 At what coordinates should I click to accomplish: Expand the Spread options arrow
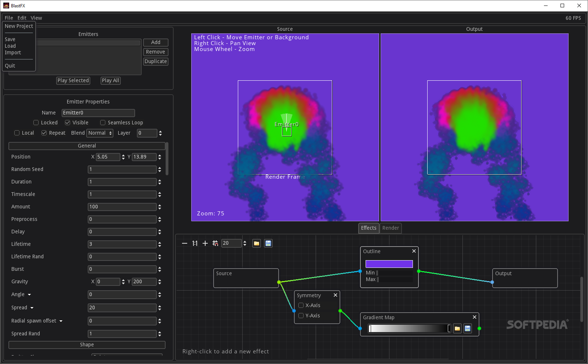(x=32, y=308)
